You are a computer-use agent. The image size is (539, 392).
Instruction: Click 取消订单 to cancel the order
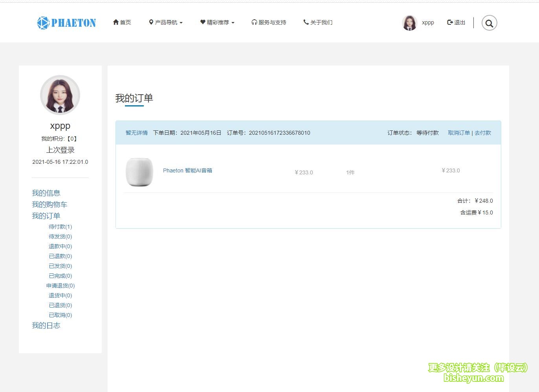(459, 133)
